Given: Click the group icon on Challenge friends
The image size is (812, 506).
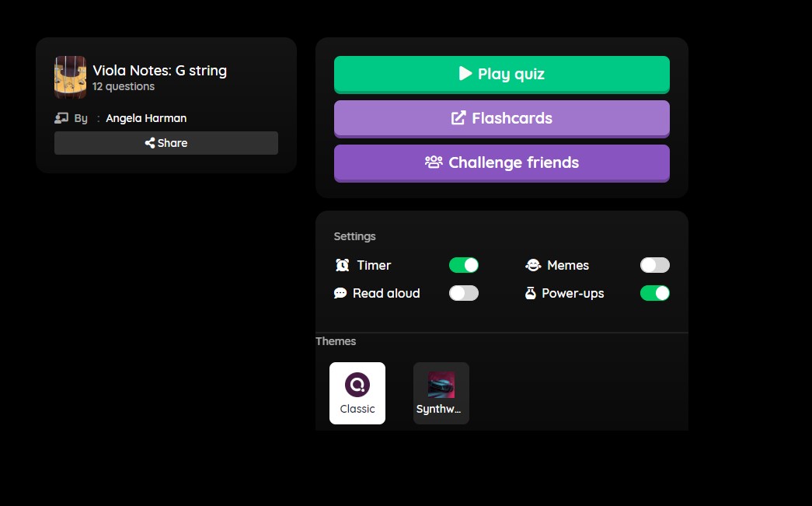Looking at the screenshot, I should [434, 162].
